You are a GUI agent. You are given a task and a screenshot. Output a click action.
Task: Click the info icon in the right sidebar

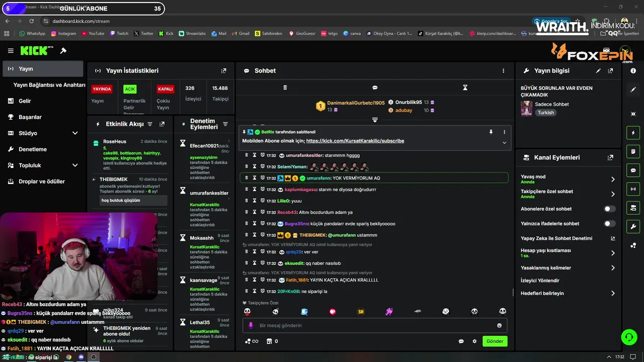point(633,71)
